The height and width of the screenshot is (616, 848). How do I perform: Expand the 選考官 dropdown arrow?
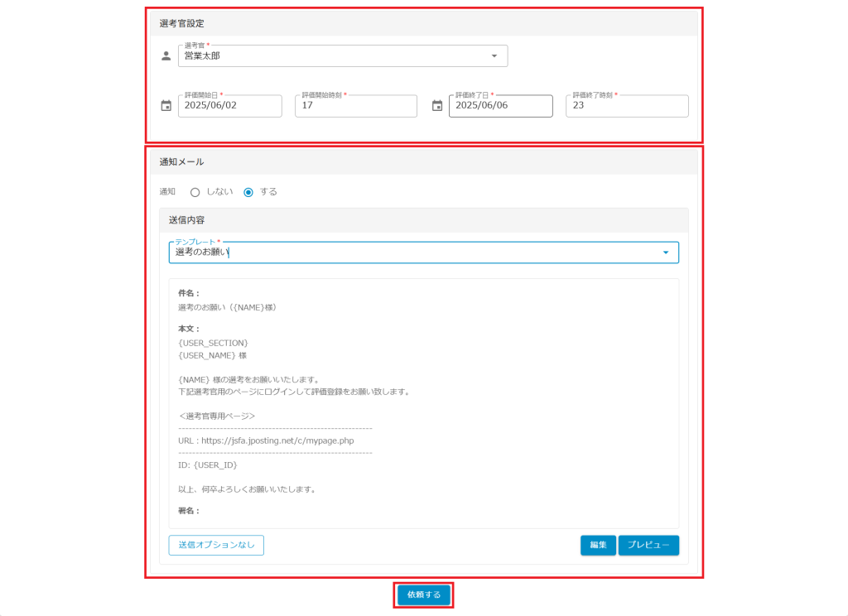494,56
